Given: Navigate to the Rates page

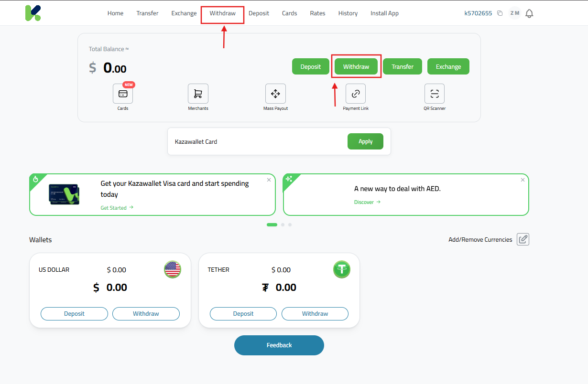Looking at the screenshot, I should point(317,13).
